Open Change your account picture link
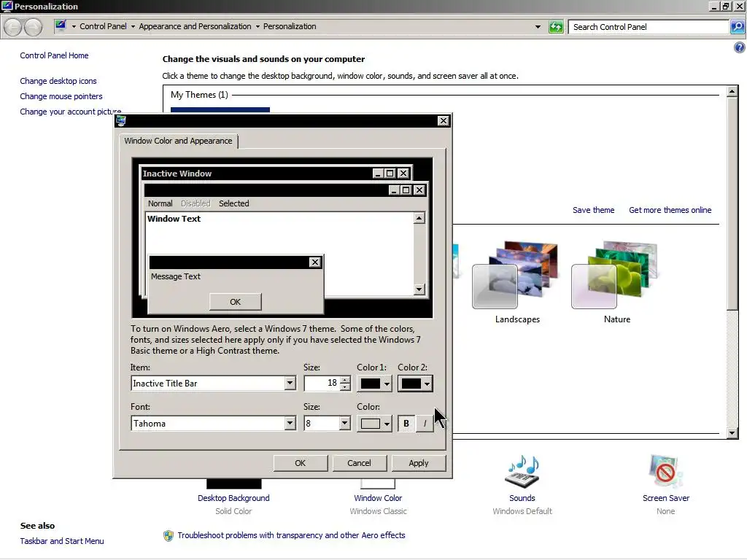This screenshot has height=560, width=747. pos(70,112)
